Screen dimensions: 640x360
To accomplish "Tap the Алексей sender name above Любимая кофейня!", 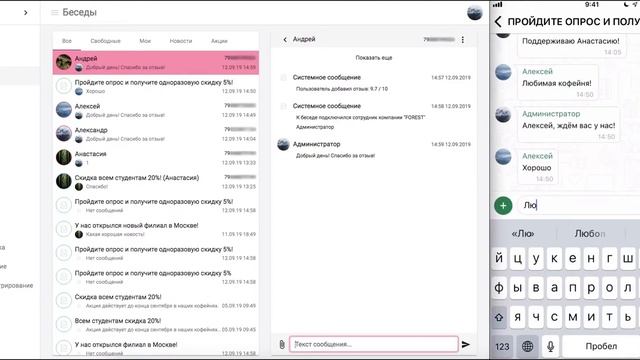I will pos(537,71).
